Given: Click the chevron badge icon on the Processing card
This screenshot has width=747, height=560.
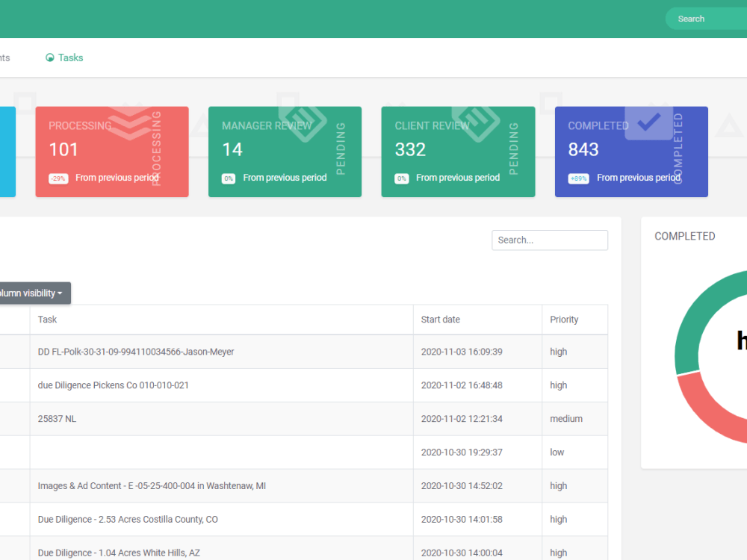Looking at the screenshot, I should pos(129,122).
